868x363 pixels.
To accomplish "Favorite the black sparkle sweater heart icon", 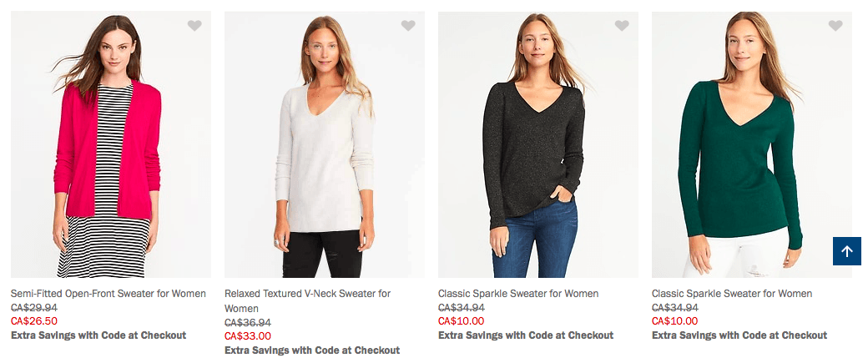I will point(622,26).
